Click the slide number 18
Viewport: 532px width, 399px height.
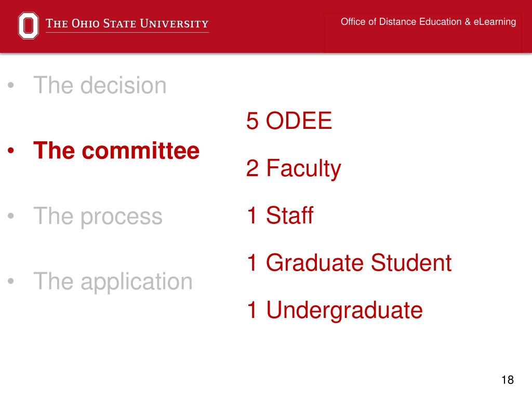click(x=508, y=380)
